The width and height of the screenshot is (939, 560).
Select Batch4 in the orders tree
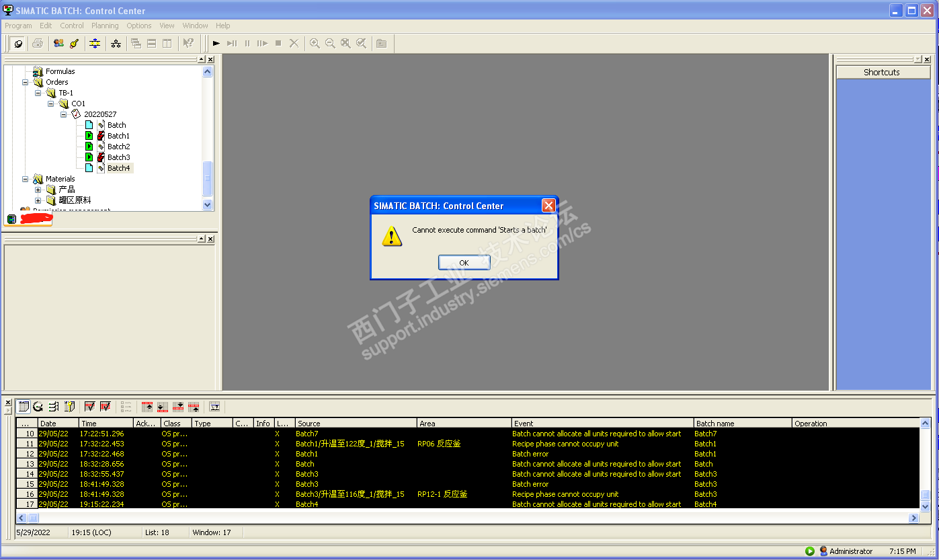pos(119,168)
